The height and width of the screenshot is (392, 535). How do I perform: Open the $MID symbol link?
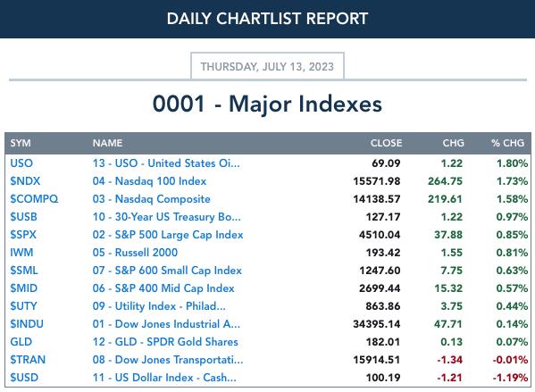(23, 288)
